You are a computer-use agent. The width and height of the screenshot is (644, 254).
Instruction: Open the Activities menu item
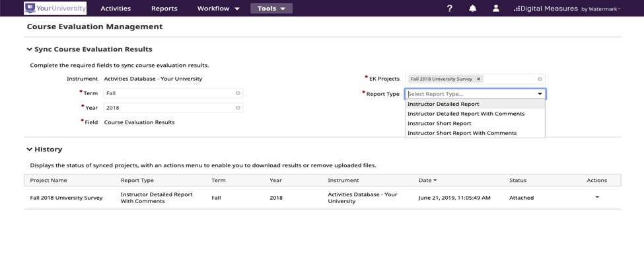[x=116, y=8]
